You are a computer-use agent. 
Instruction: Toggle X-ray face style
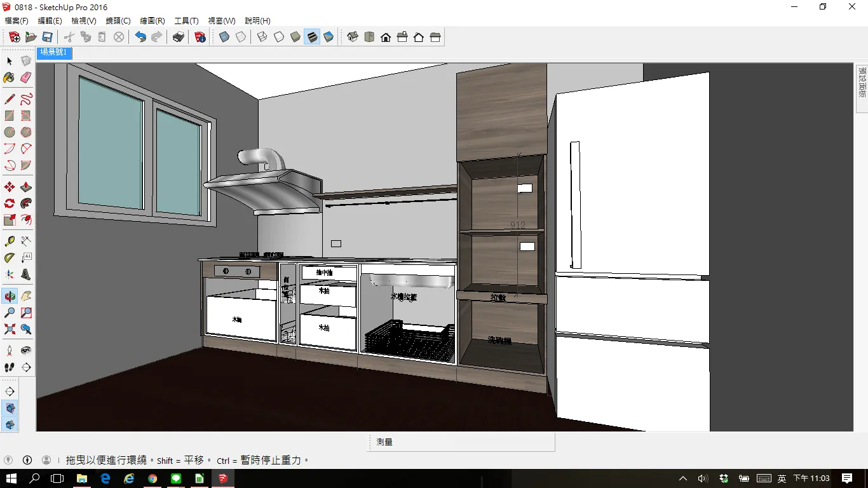(224, 37)
